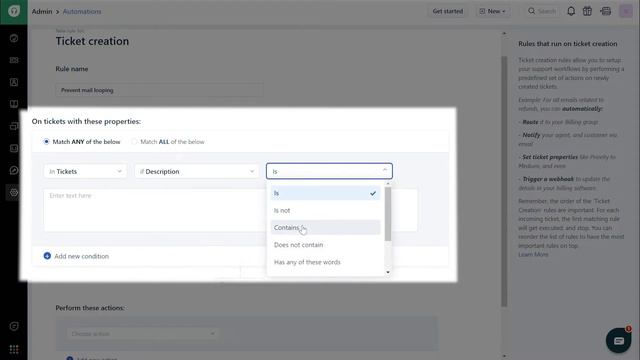Click the Add new condition link
The height and width of the screenshot is (360, 640).
pyautogui.click(x=82, y=256)
